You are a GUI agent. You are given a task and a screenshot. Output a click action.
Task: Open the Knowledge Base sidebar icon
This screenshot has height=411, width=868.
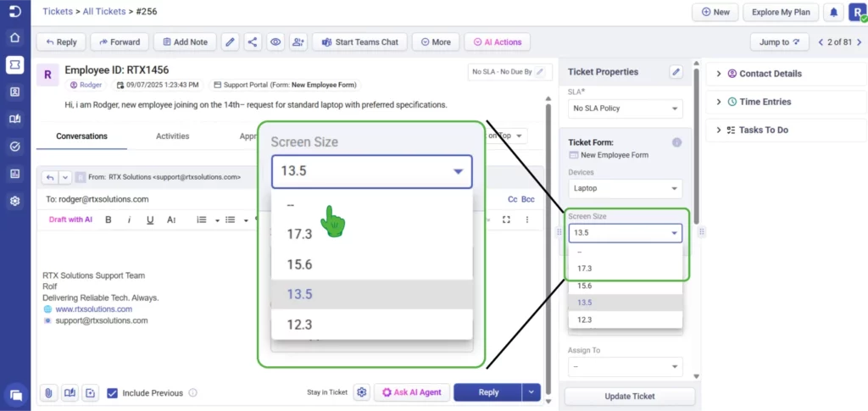15,119
